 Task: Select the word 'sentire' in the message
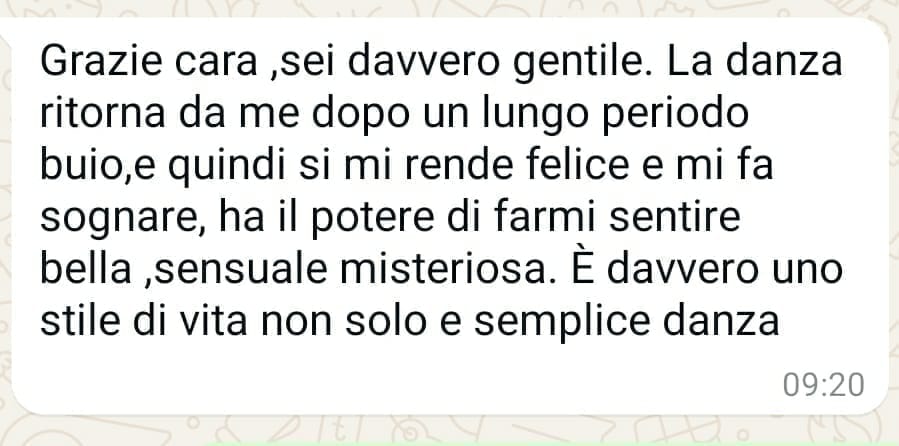[674, 217]
